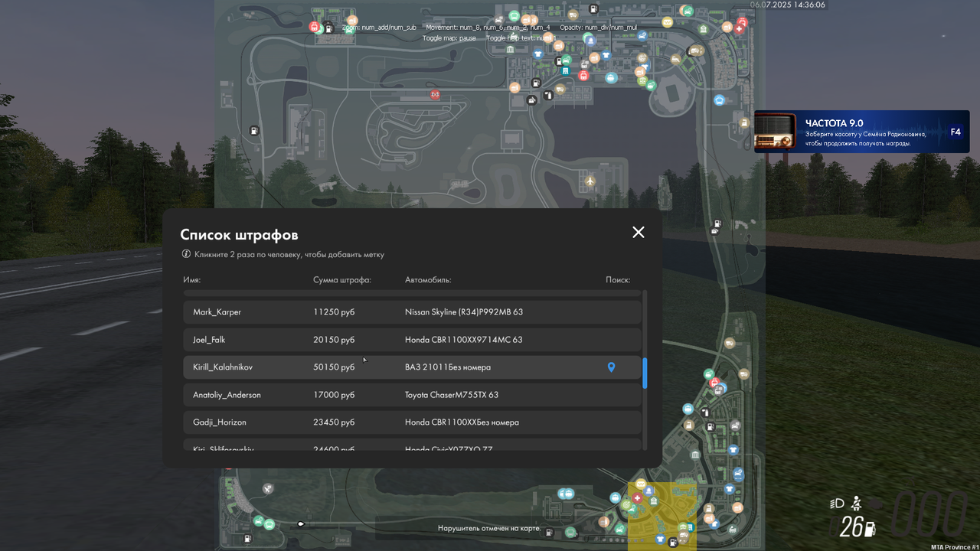980x551 pixels.
Task: Close the Список штрафов window
Action: point(639,232)
